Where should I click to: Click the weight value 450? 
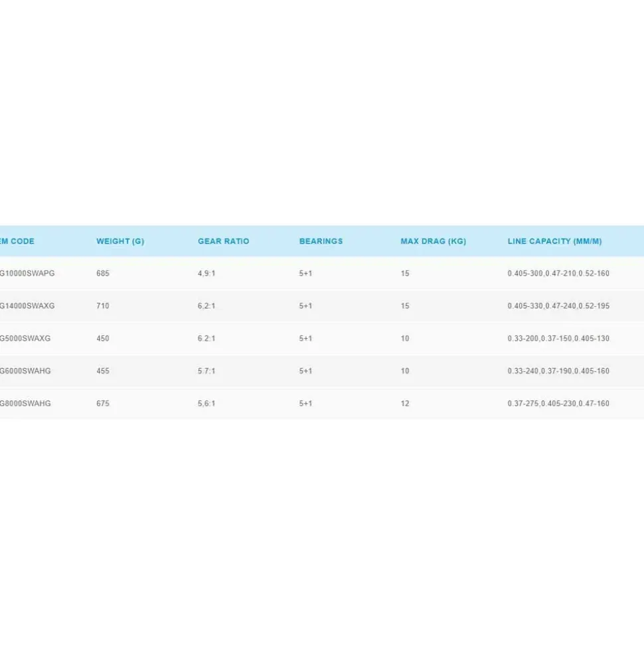103,339
